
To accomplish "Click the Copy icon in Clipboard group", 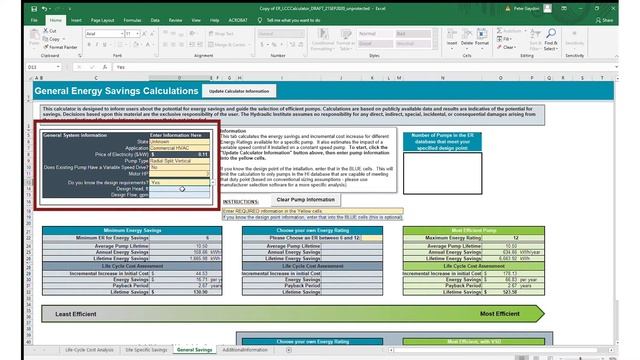I will pos(46,39).
